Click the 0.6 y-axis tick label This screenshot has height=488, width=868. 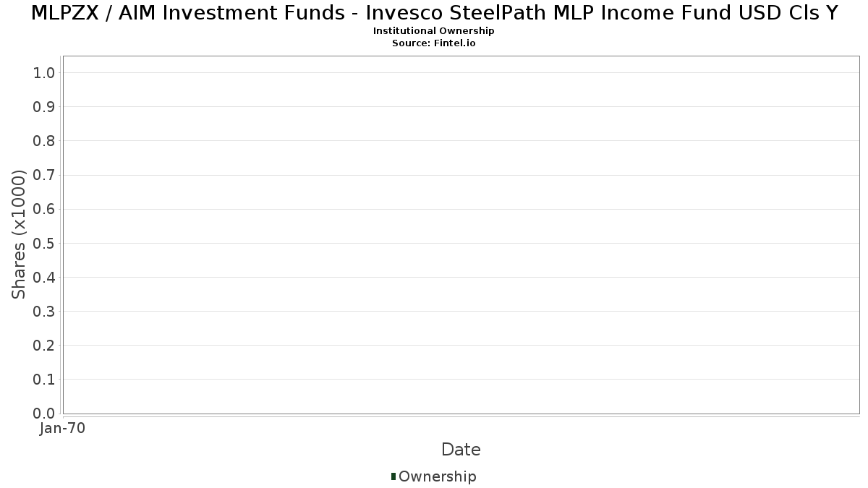[44, 209]
